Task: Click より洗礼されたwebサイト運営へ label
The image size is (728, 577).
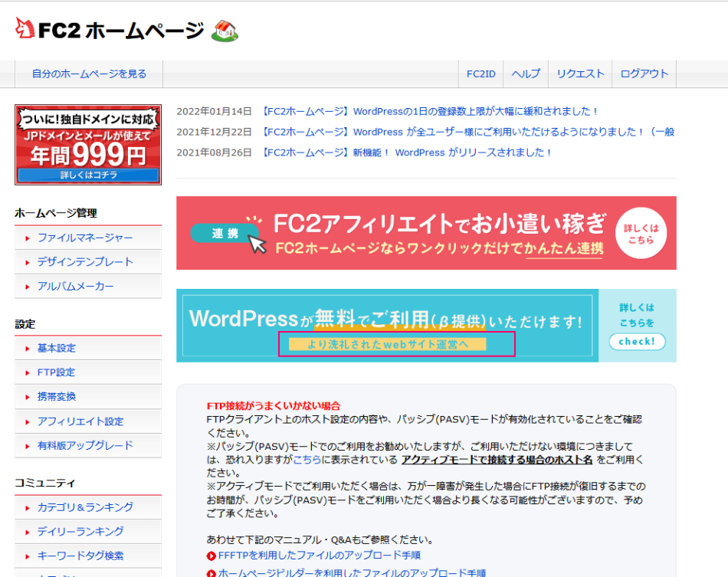Action: [x=387, y=344]
